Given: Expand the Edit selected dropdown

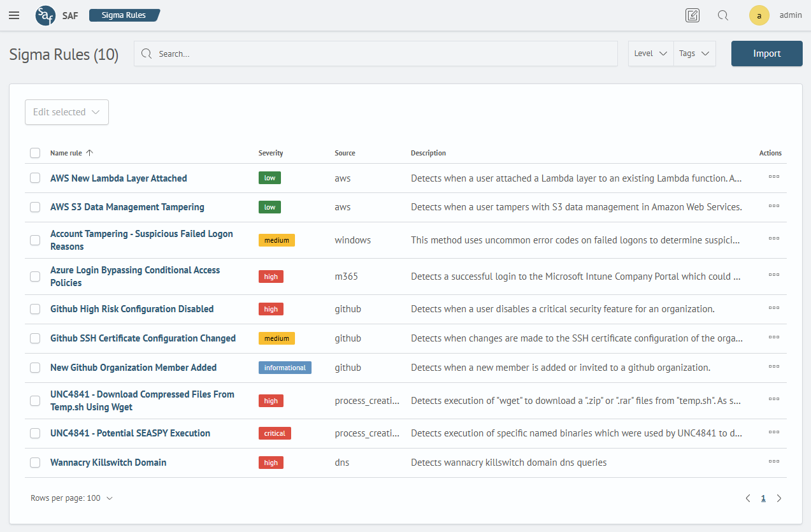Looking at the screenshot, I should point(67,112).
